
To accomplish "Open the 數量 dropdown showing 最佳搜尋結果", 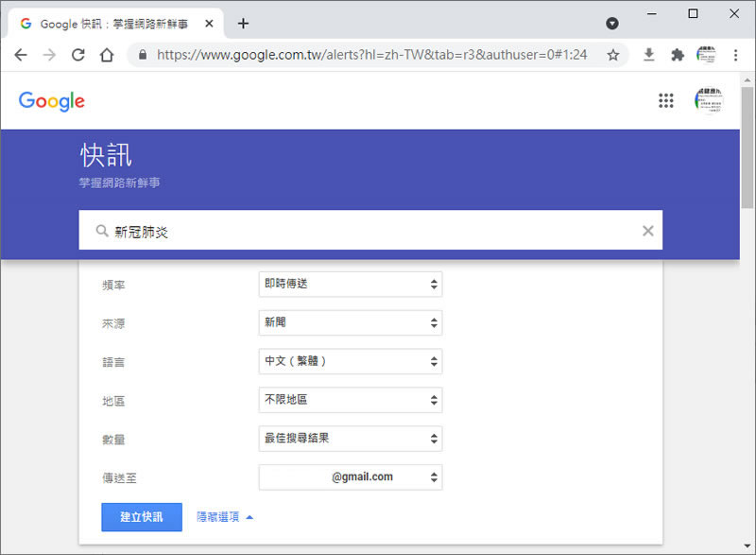I will coord(351,439).
